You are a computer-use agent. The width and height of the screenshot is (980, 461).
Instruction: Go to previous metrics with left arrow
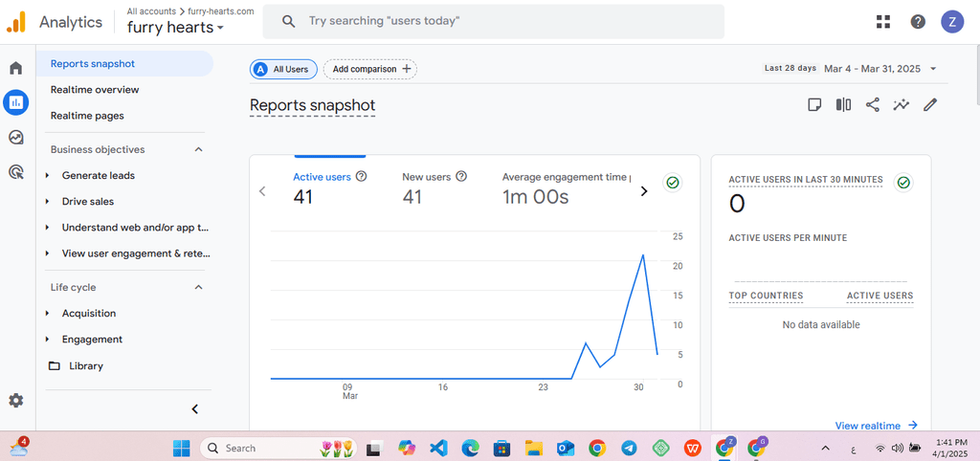click(262, 191)
